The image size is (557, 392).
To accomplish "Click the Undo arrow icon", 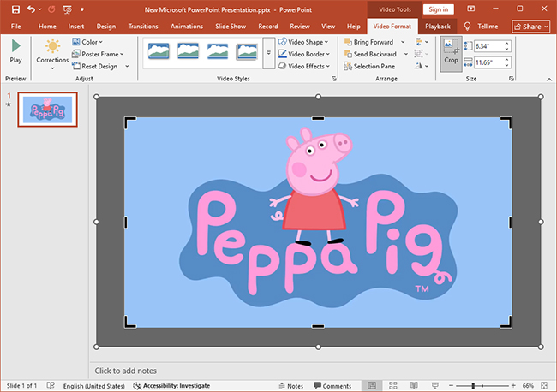I will [31, 9].
